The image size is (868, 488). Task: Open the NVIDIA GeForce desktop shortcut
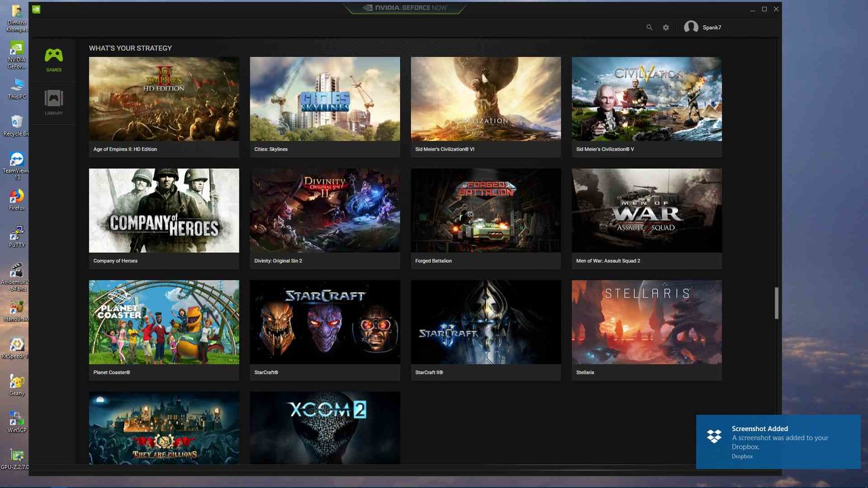point(17,54)
